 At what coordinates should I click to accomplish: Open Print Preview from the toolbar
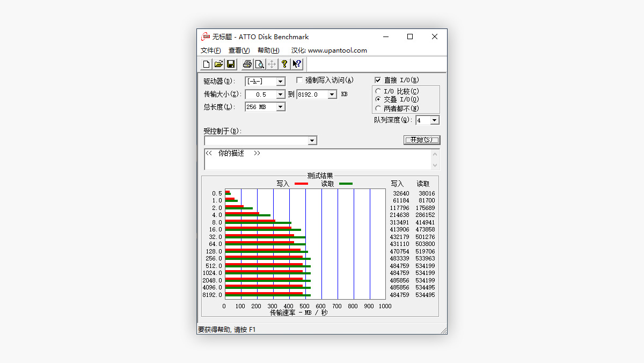(x=259, y=64)
